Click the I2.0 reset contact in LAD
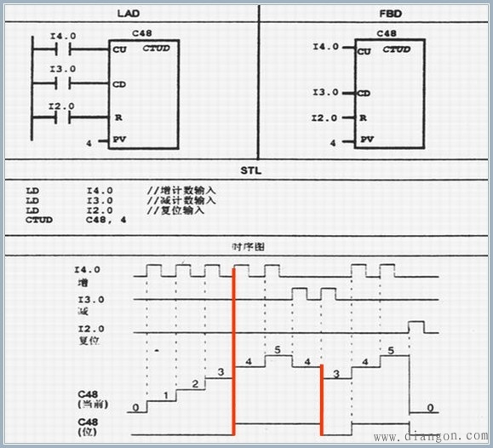Screen dimensions: 493x448 click(x=63, y=118)
